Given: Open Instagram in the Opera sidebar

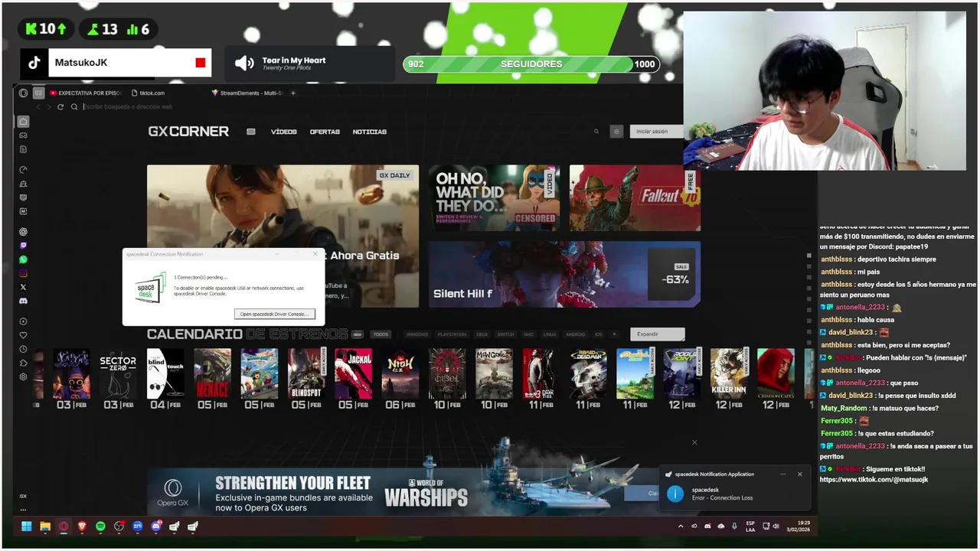Looking at the screenshot, I should pos(24,273).
